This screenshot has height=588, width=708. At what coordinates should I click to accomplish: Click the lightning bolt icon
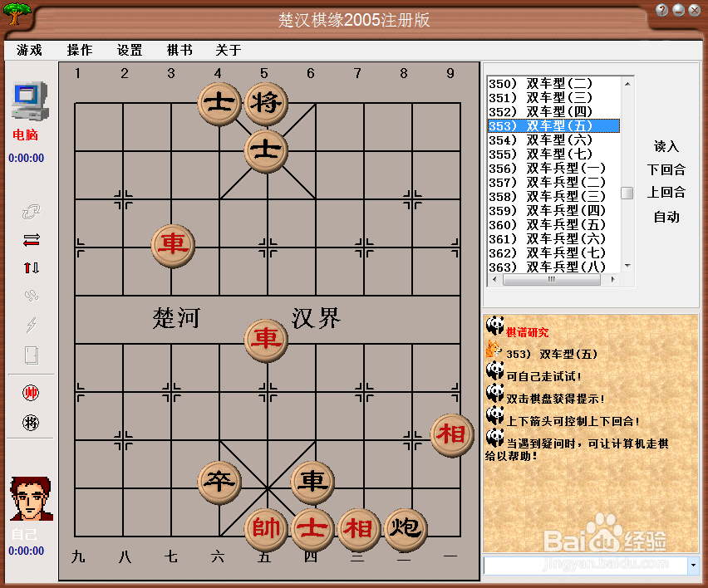point(31,325)
